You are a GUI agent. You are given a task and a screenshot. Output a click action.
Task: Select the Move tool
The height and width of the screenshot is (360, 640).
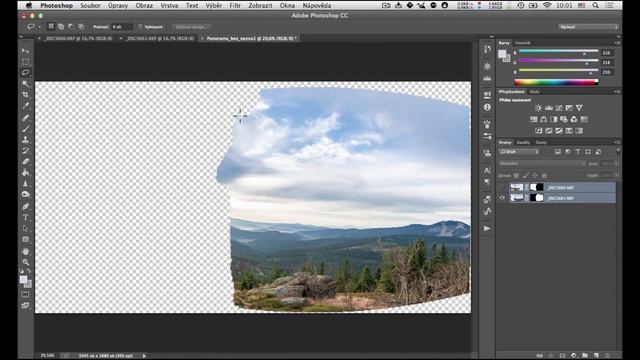pyautogui.click(x=26, y=51)
